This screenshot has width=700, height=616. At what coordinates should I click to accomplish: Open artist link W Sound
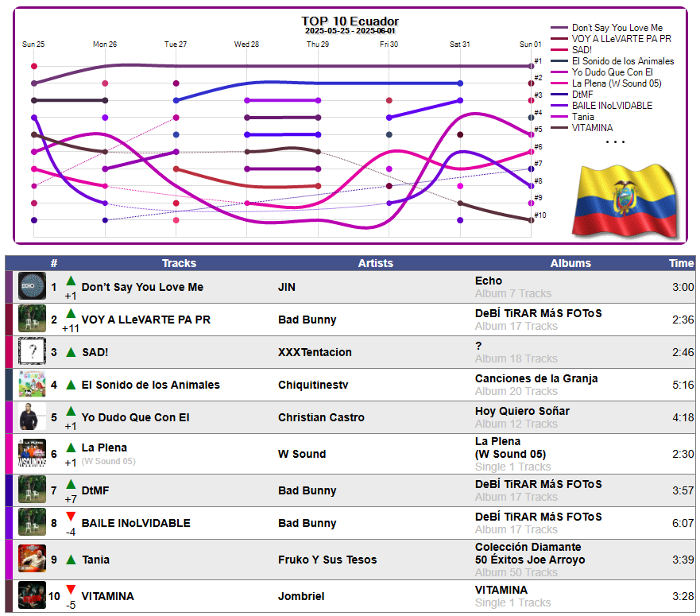point(302,454)
